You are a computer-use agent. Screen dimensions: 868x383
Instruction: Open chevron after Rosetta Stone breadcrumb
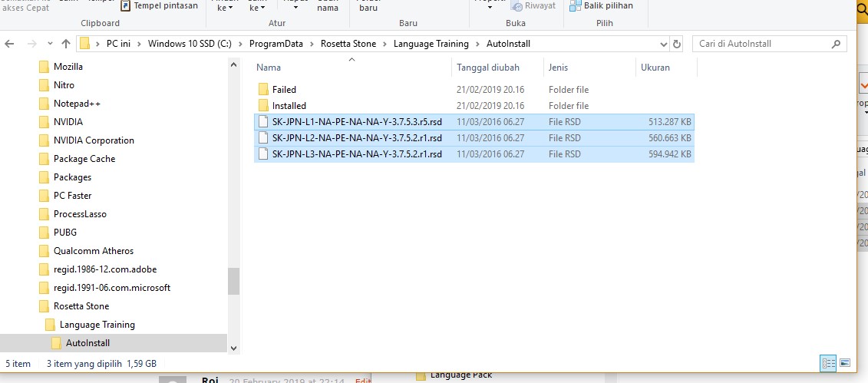[x=385, y=45]
